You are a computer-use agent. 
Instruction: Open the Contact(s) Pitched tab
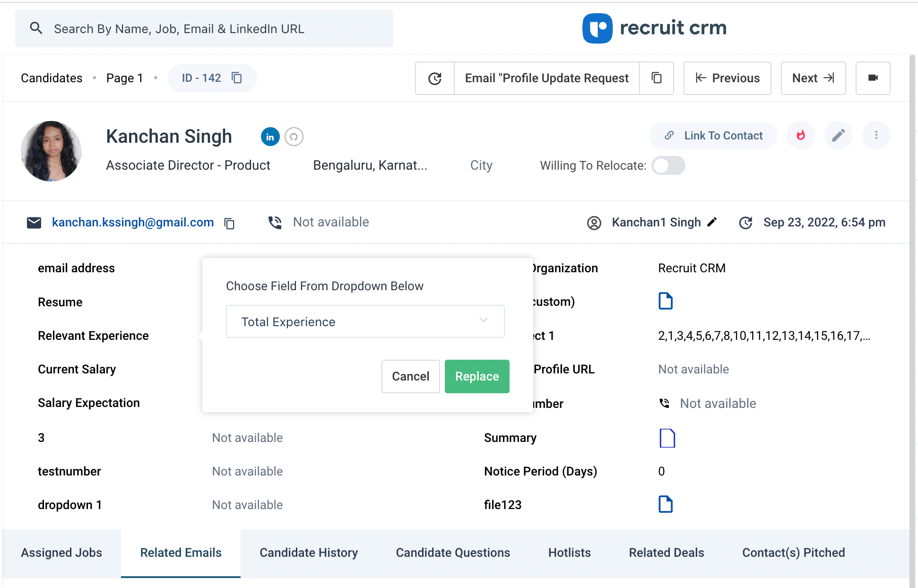794,553
